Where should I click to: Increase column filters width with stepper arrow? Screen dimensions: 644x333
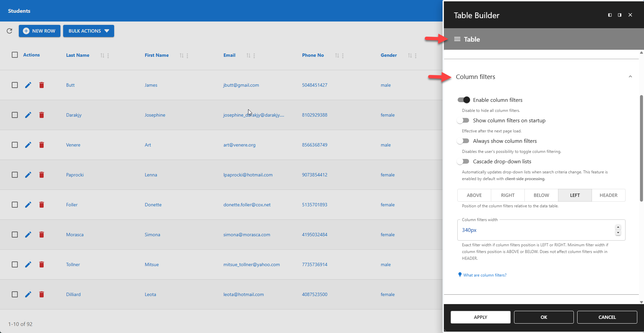pyautogui.click(x=618, y=227)
